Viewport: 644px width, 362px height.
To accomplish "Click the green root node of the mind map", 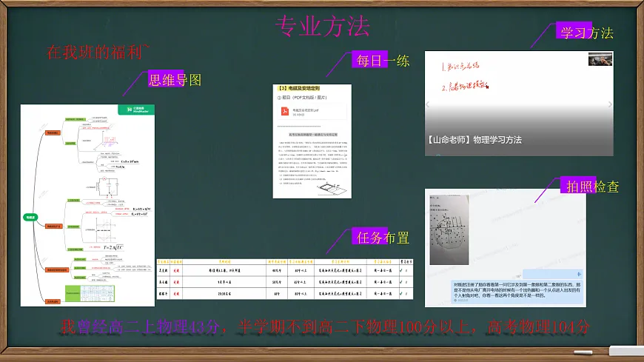I will point(30,218).
